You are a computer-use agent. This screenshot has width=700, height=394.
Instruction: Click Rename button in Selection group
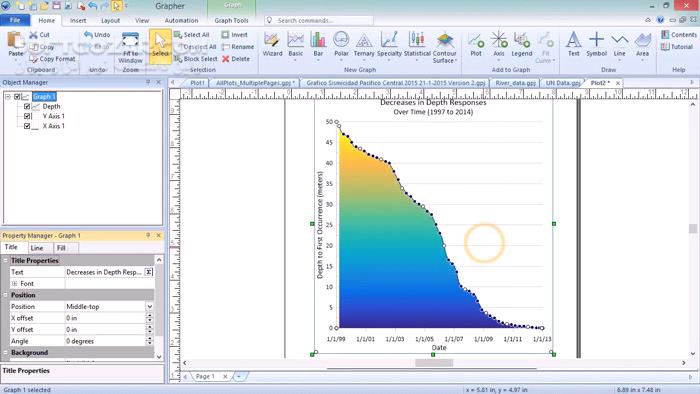click(x=238, y=46)
